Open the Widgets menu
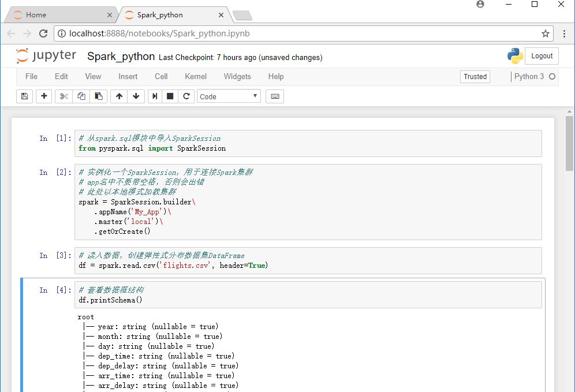575x392 pixels. pos(237,76)
